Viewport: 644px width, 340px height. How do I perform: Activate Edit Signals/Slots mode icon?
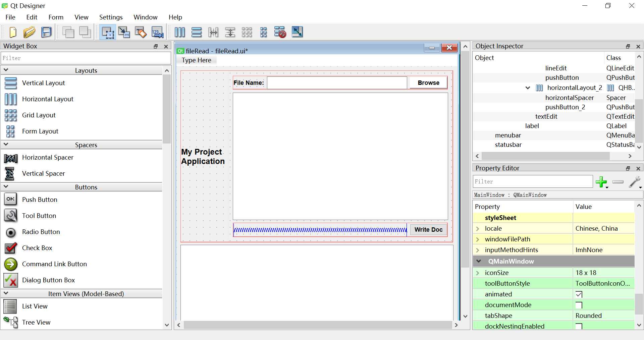[124, 32]
